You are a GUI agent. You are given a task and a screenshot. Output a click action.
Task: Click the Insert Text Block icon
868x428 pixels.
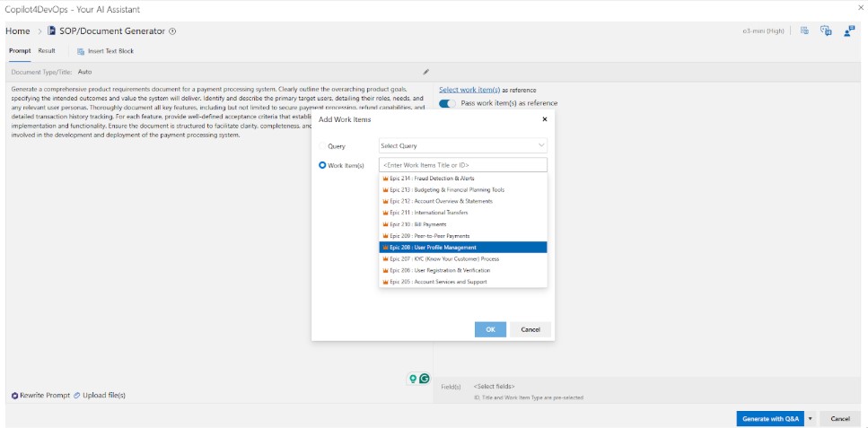[x=81, y=51]
